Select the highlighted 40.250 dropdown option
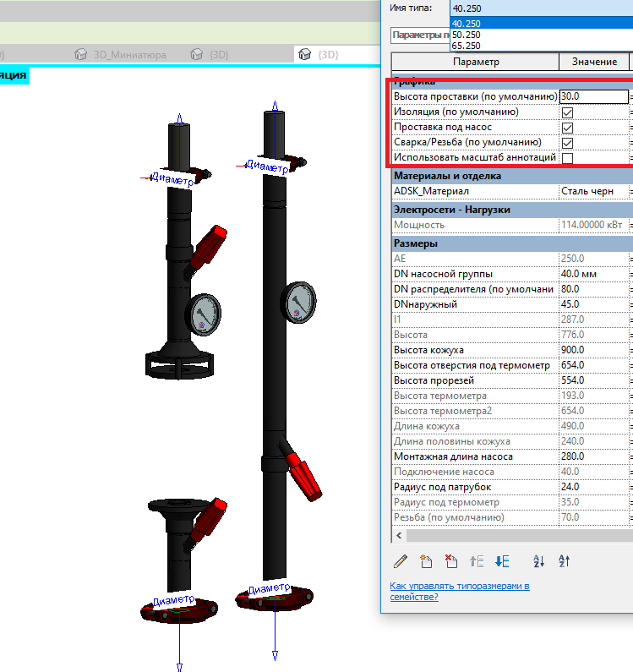Viewport: 633px width, 672px height. (466, 24)
